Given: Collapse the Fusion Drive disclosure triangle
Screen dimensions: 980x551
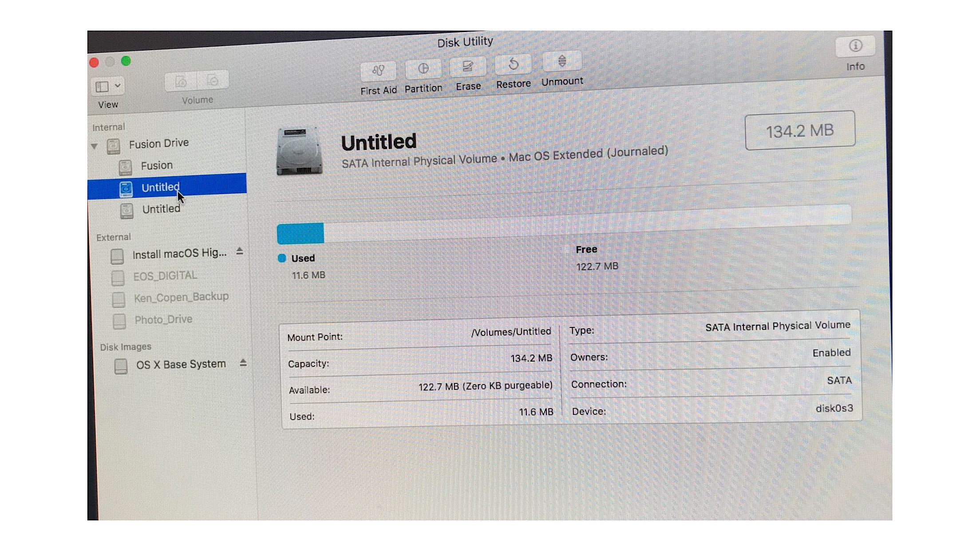Looking at the screenshot, I should point(95,146).
